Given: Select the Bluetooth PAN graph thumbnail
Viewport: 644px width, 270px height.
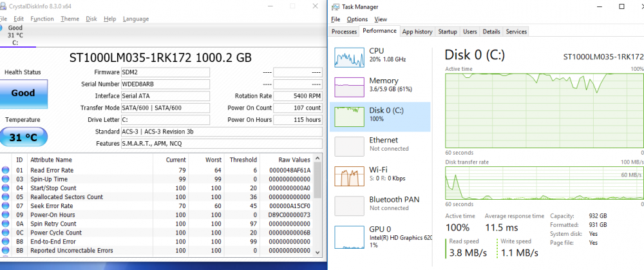Looking at the screenshot, I should (349, 206).
